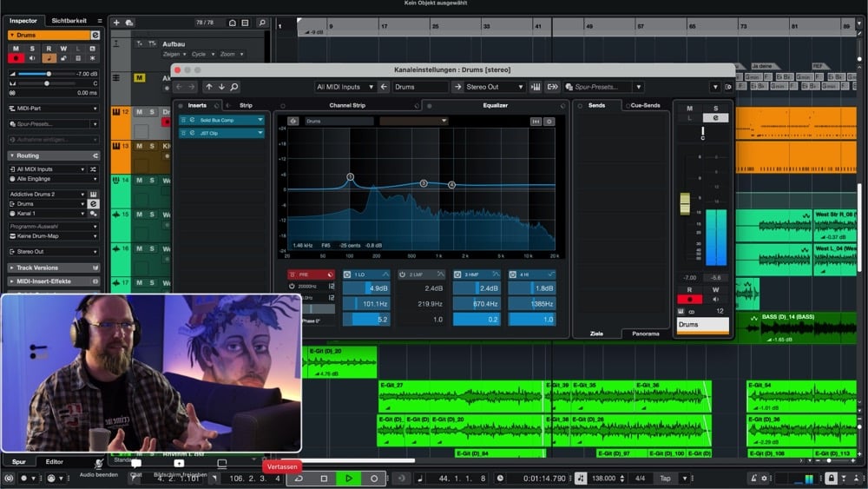Open JST Clip insert slot dropdown
Image resolution: width=868 pixels, height=489 pixels.
[x=260, y=133]
